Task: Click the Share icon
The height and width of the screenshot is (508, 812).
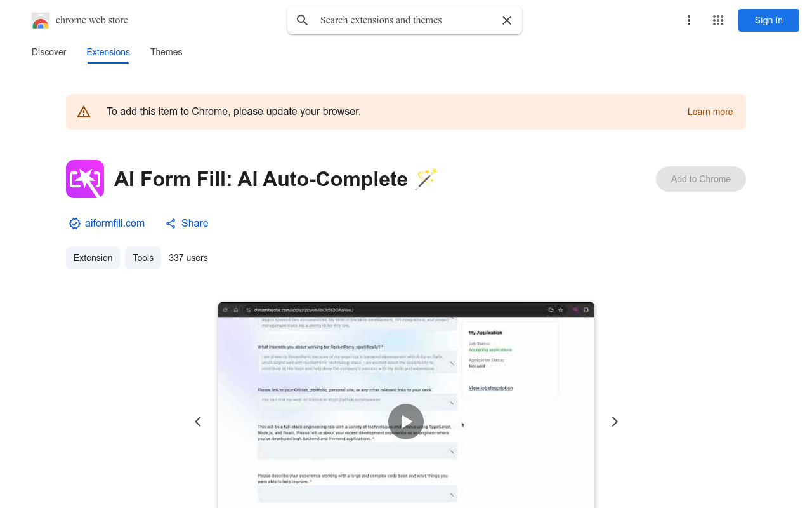Action: pos(171,224)
